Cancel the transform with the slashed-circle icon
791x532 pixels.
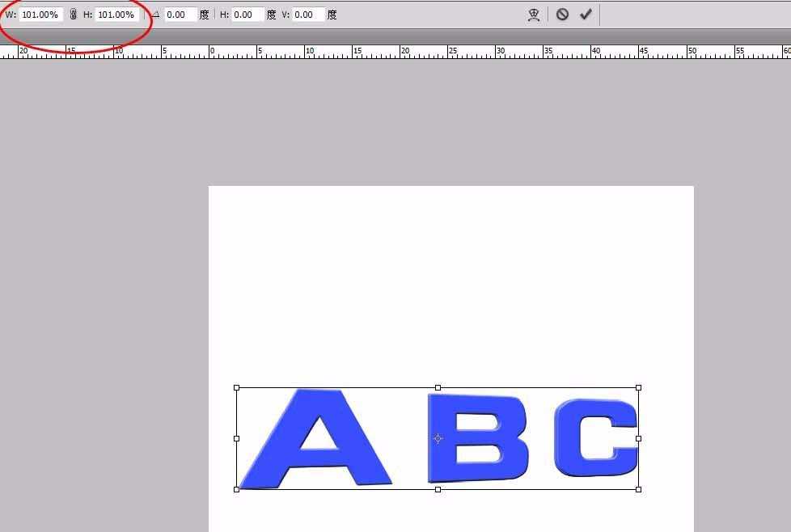point(562,14)
